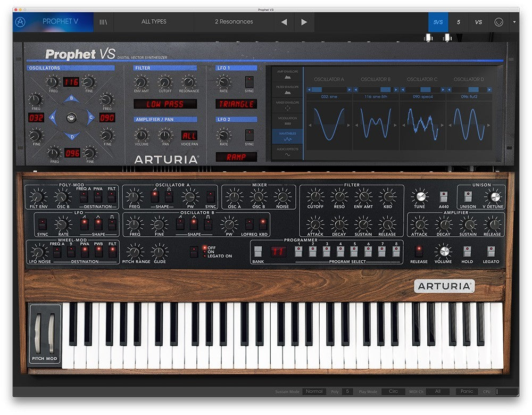The width and height of the screenshot is (532, 415).
Task: Switch to the VS mode tab
Action: (x=478, y=22)
